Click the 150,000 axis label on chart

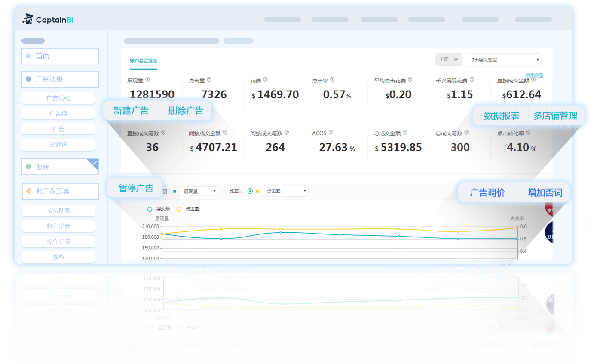click(x=151, y=248)
